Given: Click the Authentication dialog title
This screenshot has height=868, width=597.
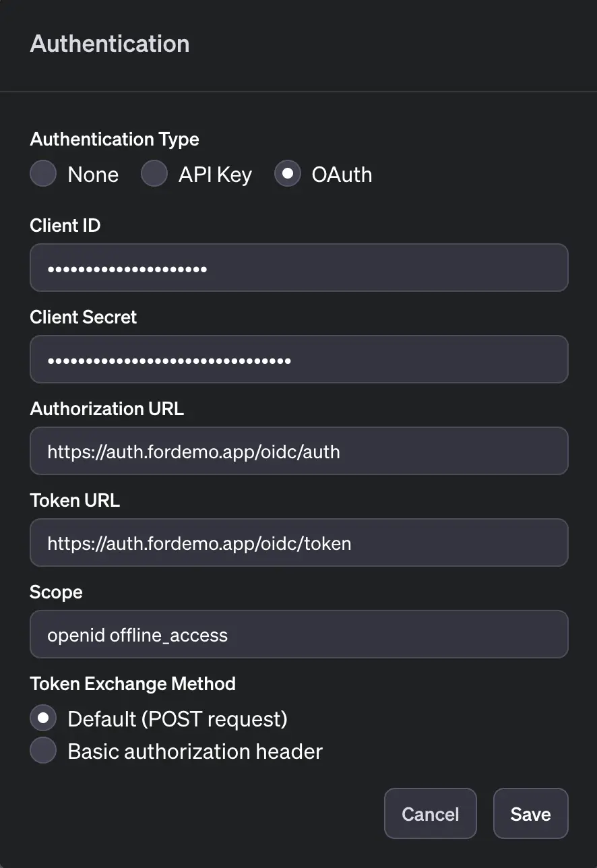Looking at the screenshot, I should 109,43.
